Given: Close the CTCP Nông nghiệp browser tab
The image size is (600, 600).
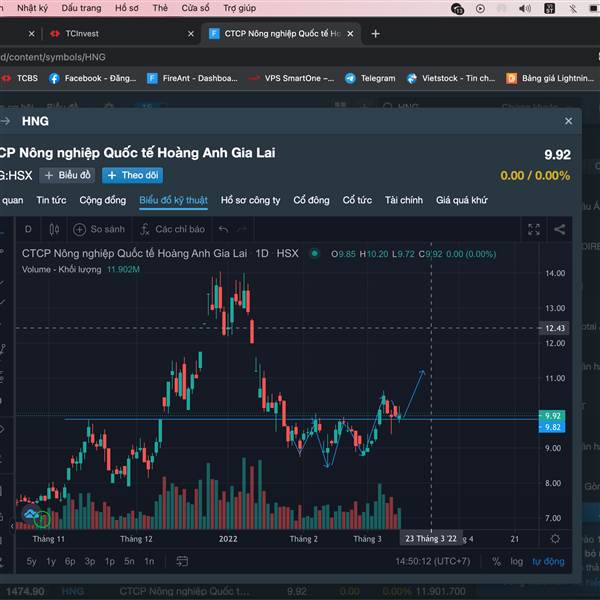Looking at the screenshot, I should pos(350,34).
